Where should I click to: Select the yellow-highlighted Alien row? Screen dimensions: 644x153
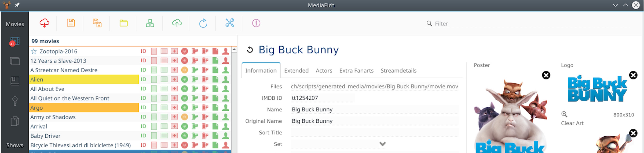84,79
